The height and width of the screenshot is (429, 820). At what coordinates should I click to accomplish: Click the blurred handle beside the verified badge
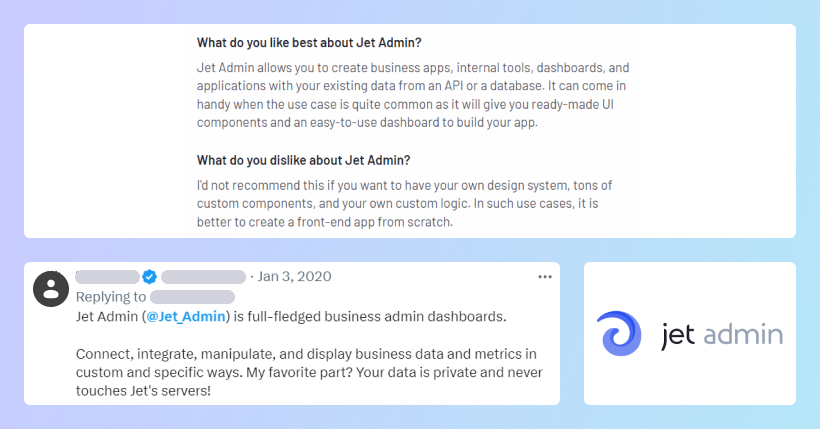click(x=203, y=277)
